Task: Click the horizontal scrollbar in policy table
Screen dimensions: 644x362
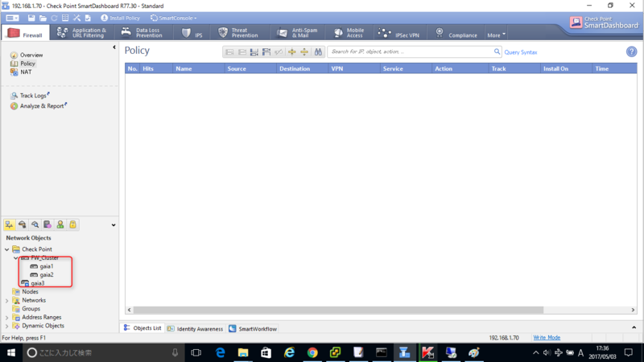Action: pos(338,310)
